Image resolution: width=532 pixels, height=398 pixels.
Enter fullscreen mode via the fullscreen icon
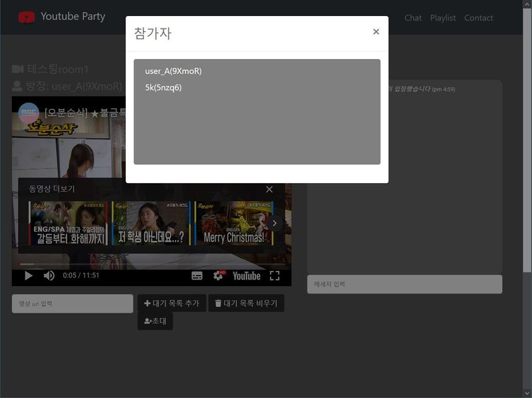click(x=276, y=275)
